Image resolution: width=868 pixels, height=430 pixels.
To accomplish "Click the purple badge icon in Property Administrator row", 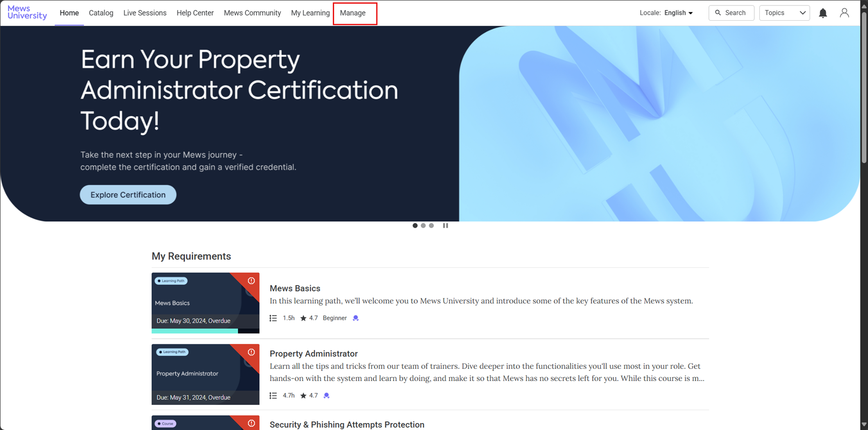I will pyautogui.click(x=327, y=395).
